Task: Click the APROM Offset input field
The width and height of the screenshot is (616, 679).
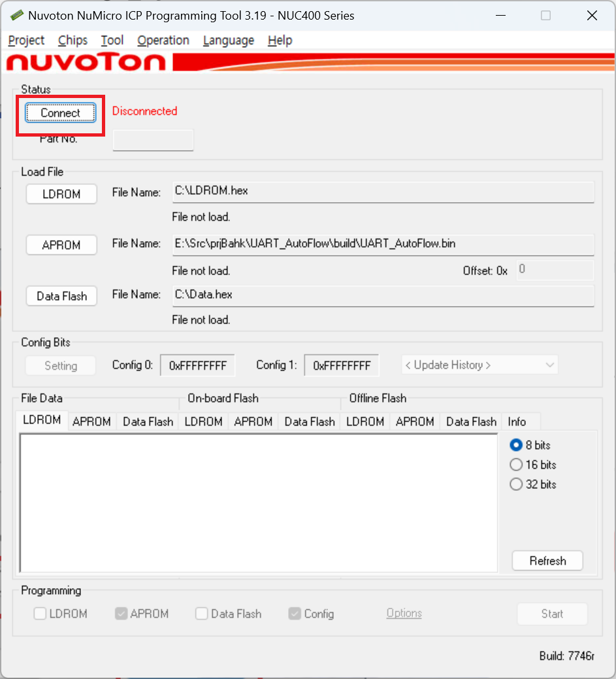Action: (x=555, y=270)
